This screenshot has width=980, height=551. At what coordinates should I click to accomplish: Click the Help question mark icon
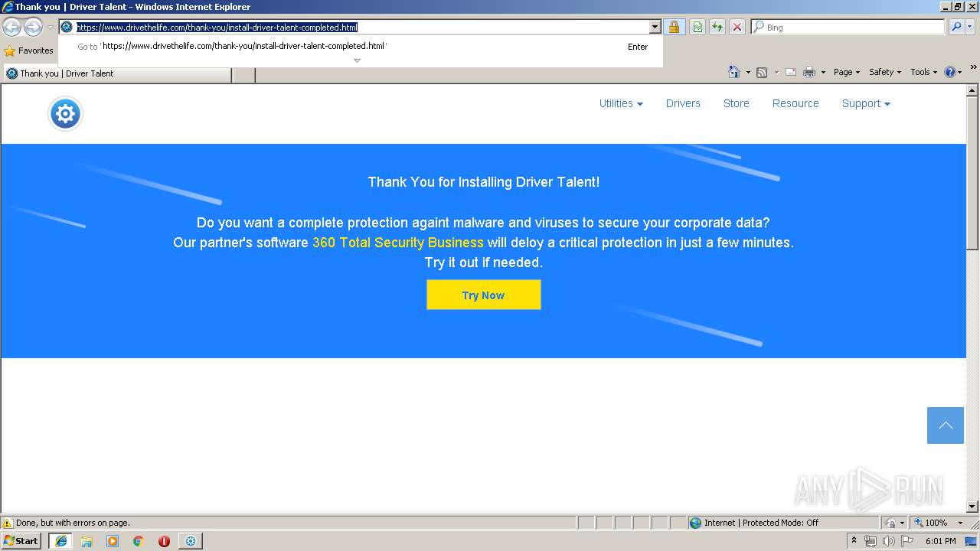[950, 72]
